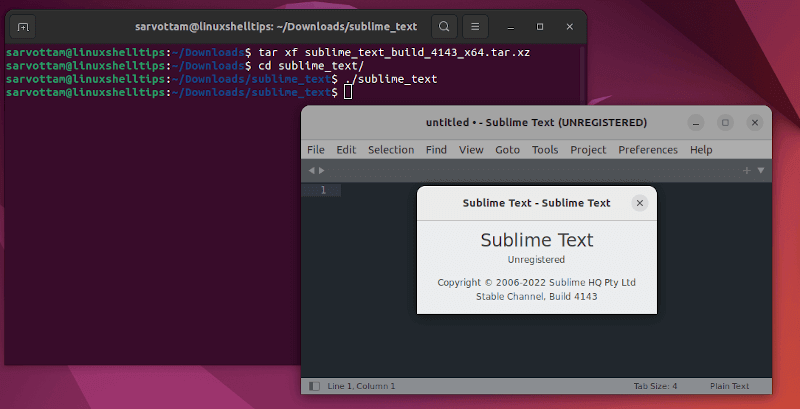
Task: Open the Tab Size: 4 selector
Action: (x=655, y=386)
